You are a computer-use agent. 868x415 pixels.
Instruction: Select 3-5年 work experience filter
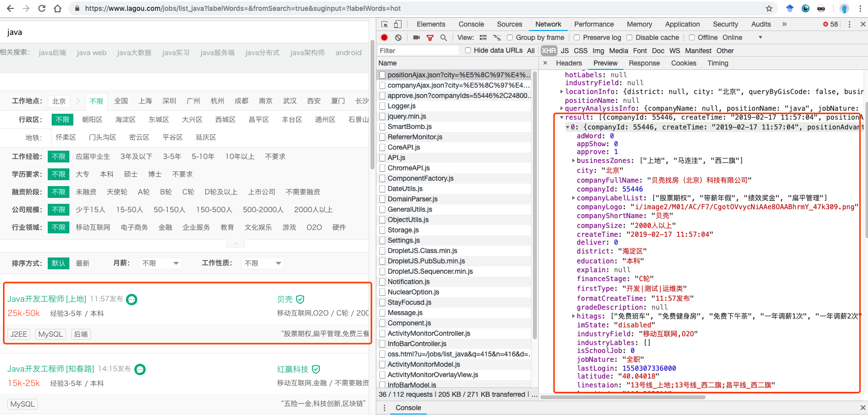[x=172, y=157]
